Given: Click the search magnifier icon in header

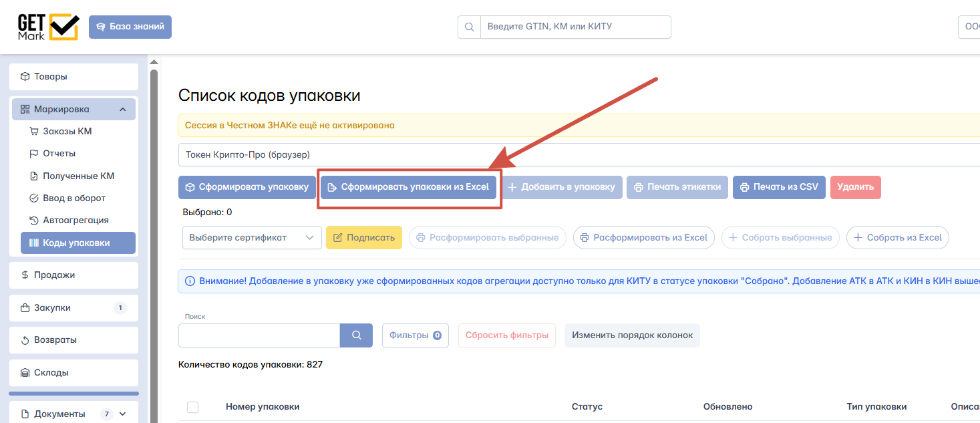Looking at the screenshot, I should (469, 27).
